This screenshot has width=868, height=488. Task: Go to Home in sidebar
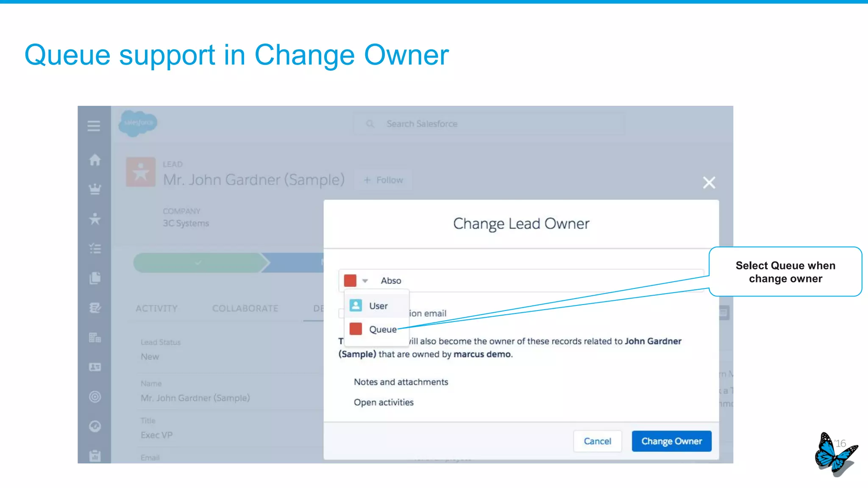pyautogui.click(x=95, y=160)
